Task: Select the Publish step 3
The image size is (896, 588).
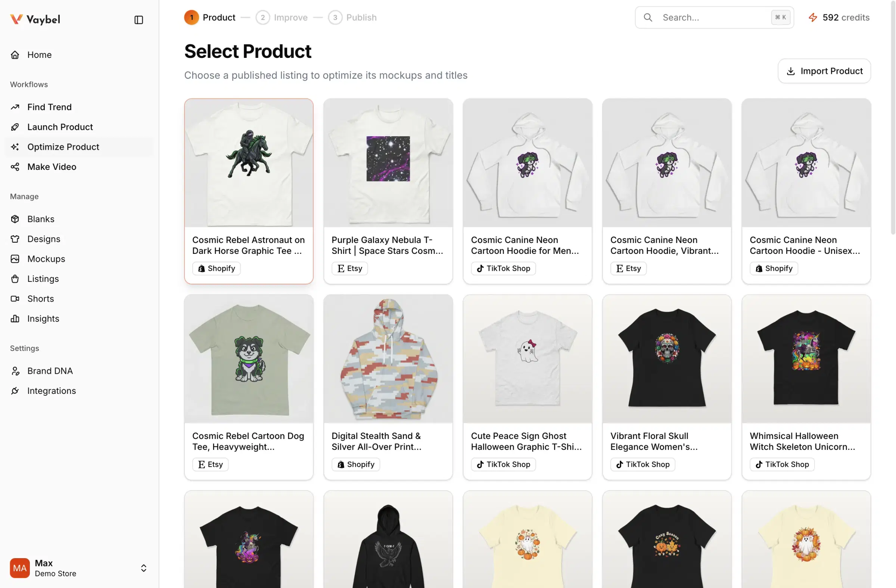Action: point(352,17)
